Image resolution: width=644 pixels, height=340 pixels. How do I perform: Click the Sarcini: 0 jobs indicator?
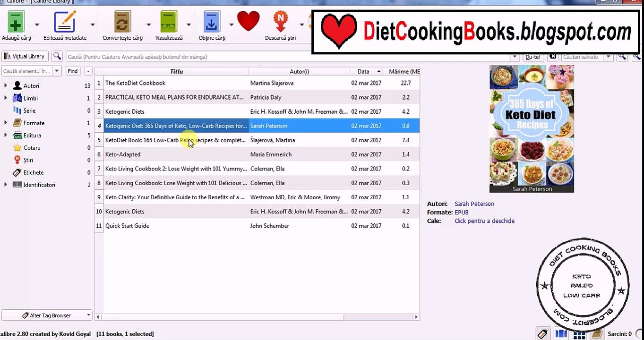pyautogui.click(x=619, y=334)
